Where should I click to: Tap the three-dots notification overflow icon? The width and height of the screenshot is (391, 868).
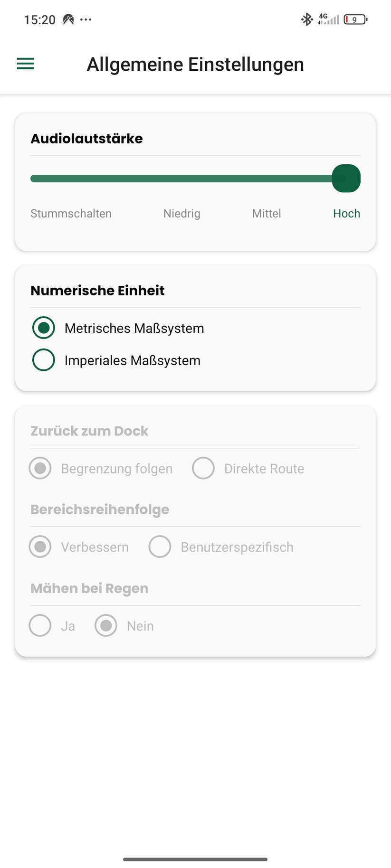click(86, 19)
